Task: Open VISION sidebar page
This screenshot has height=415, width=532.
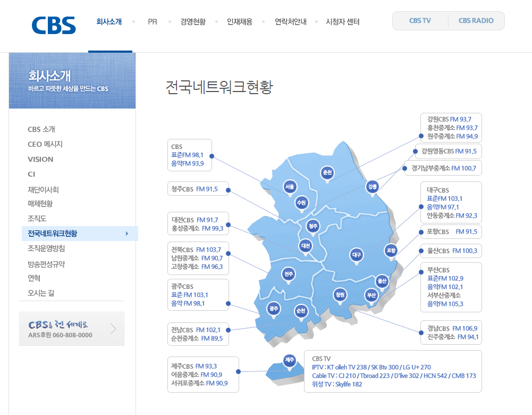Action: pos(40,159)
